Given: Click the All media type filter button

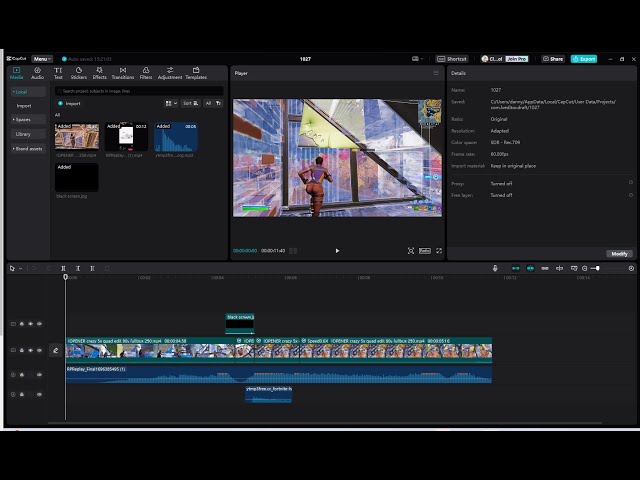Looking at the screenshot, I should (209, 103).
